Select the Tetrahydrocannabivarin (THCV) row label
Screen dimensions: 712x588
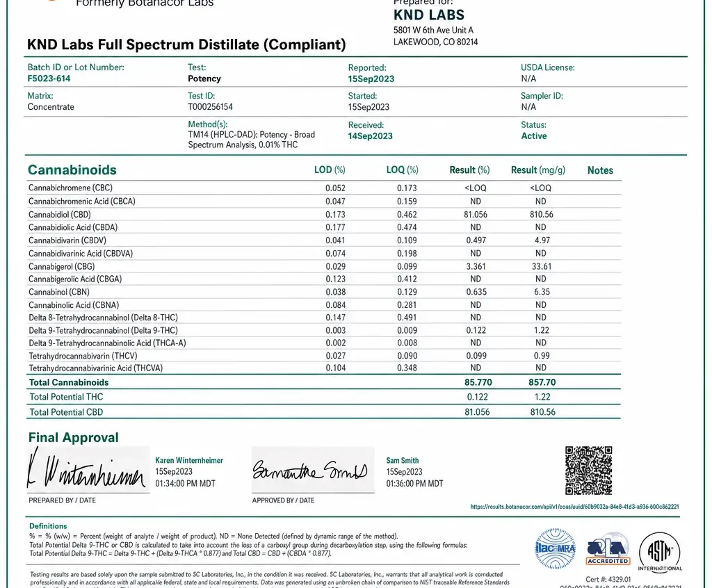pyautogui.click(x=83, y=356)
